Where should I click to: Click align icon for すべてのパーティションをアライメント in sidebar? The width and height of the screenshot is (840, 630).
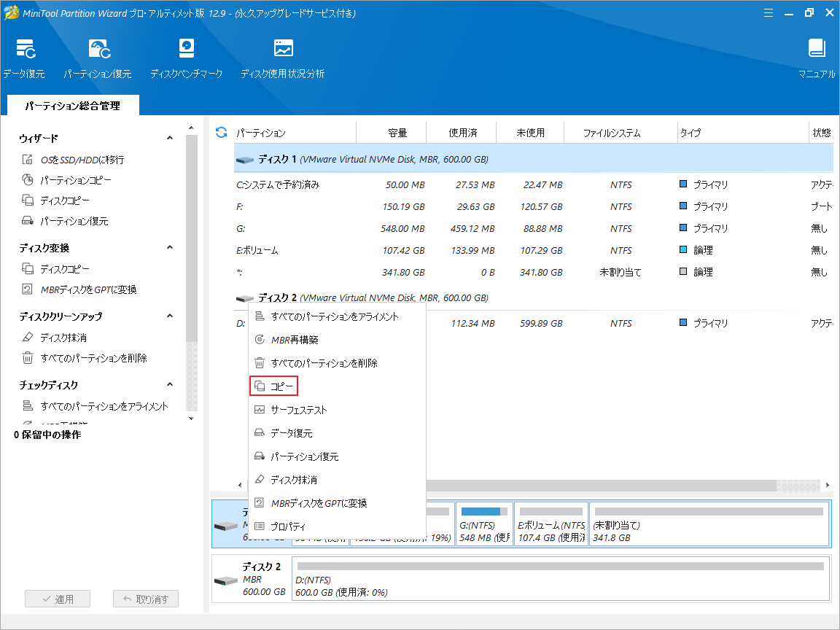tap(27, 406)
